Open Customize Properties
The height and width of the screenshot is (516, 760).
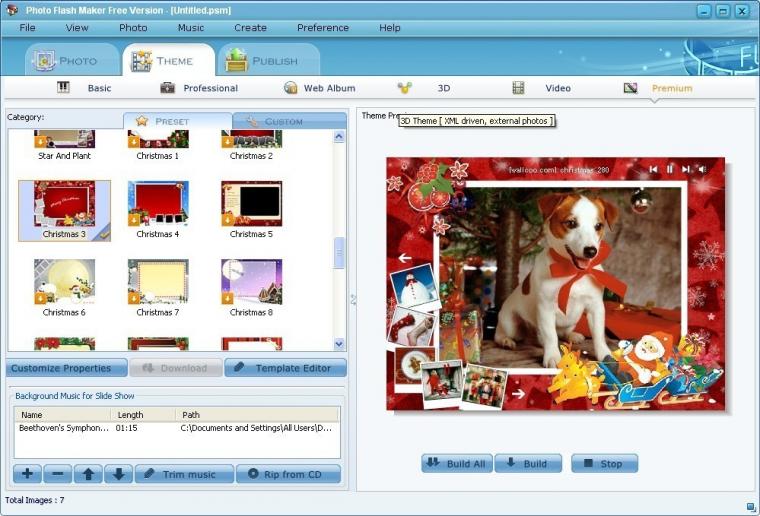pos(67,368)
